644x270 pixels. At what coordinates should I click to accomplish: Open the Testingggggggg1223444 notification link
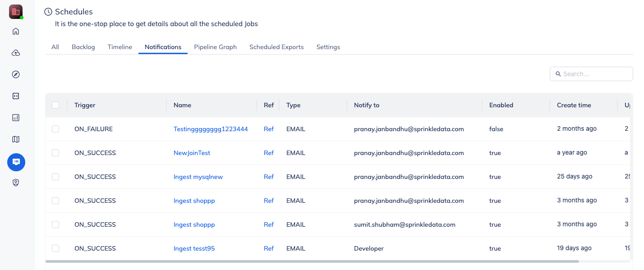(211, 129)
